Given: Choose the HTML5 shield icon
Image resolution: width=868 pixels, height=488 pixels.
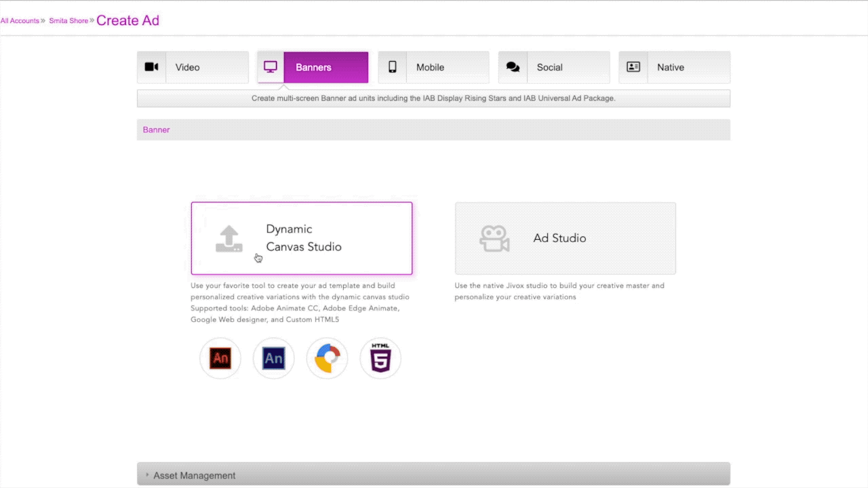Looking at the screenshot, I should point(380,358).
